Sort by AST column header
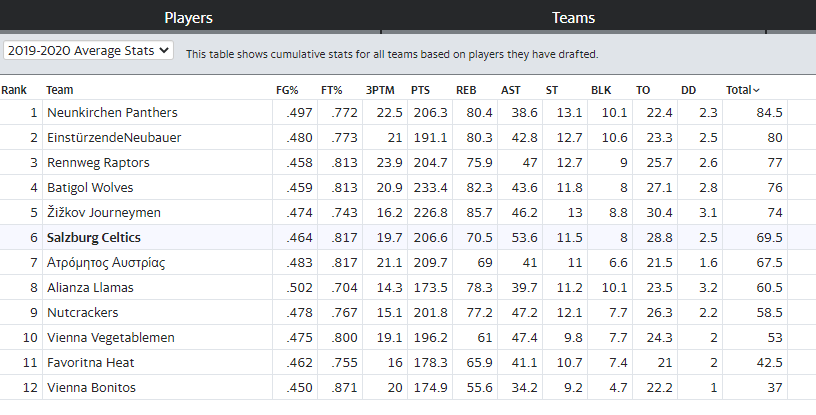 [x=511, y=90]
